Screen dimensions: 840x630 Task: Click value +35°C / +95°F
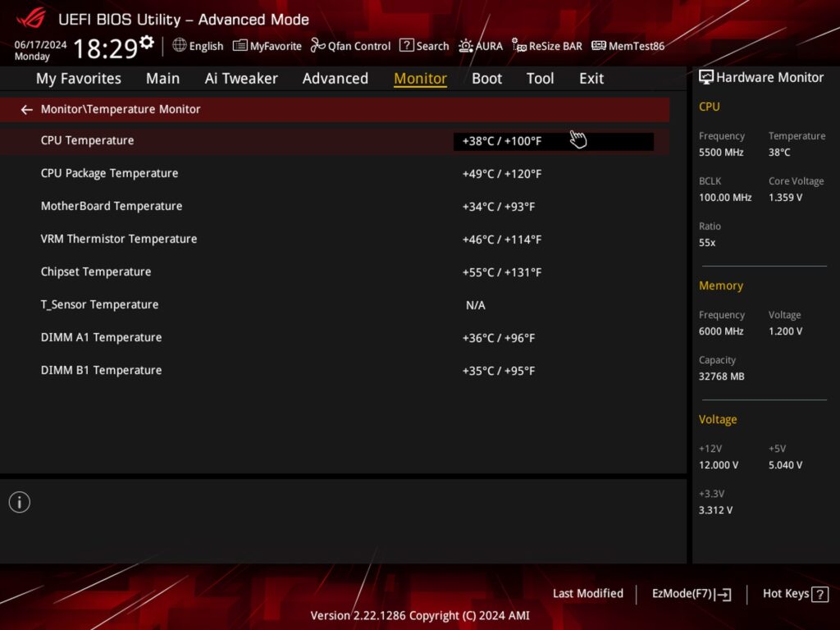click(499, 372)
